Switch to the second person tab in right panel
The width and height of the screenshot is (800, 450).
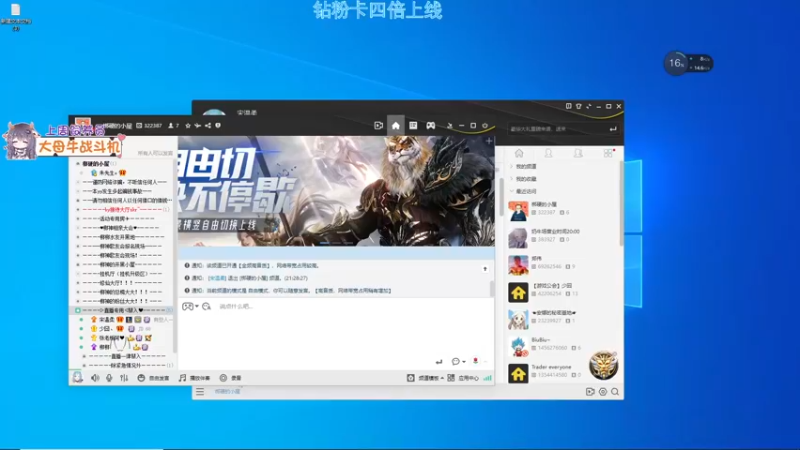(x=578, y=153)
